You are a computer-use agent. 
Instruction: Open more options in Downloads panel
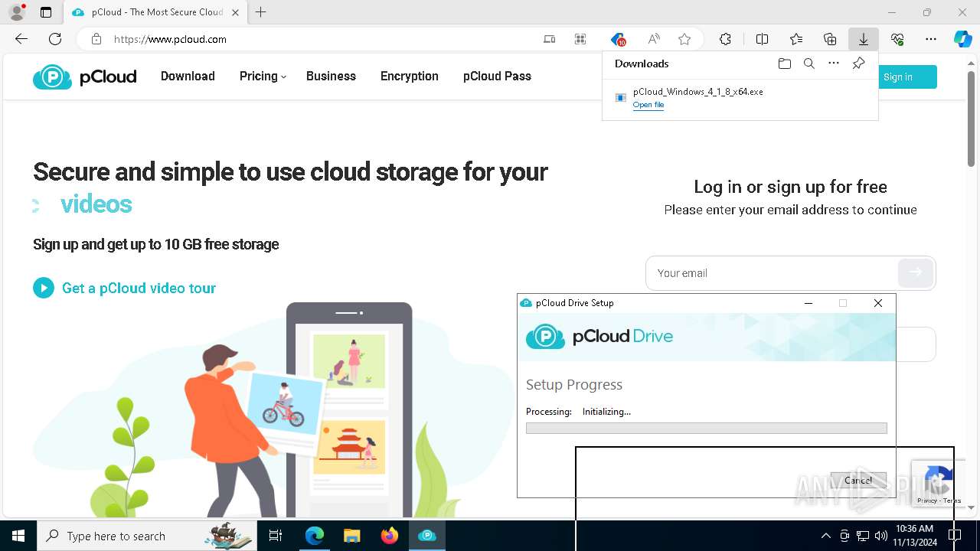point(834,64)
